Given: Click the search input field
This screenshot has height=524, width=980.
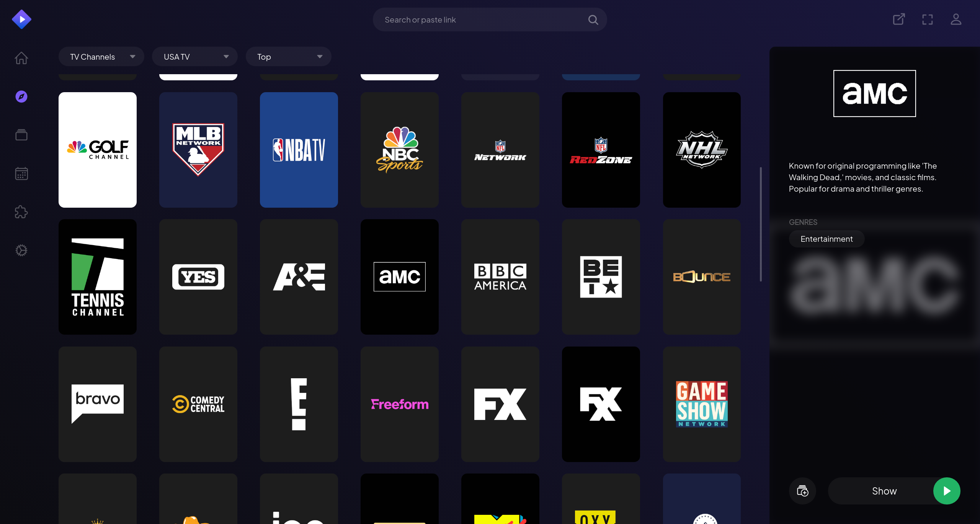Looking at the screenshot, I should click(x=490, y=20).
